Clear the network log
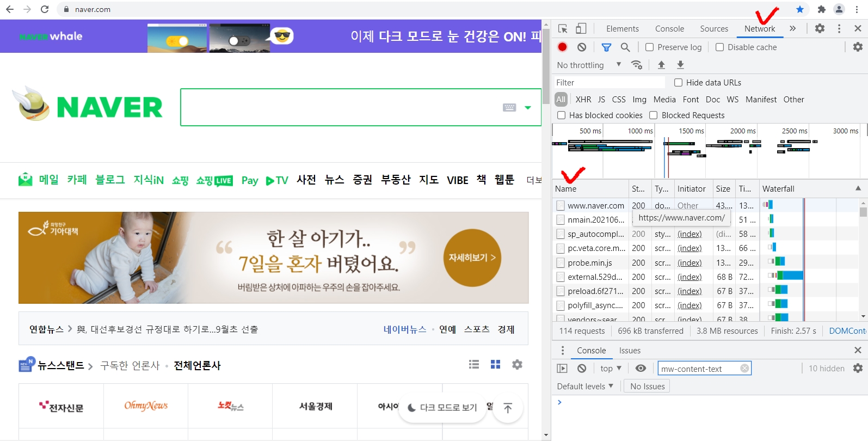 (x=582, y=47)
